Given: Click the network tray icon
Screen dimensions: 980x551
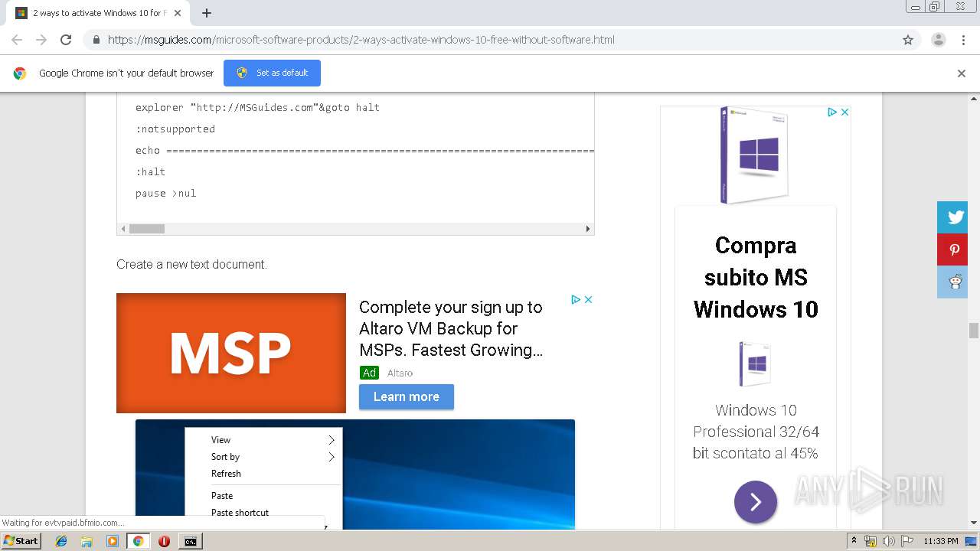Looking at the screenshot, I should coord(871,541).
